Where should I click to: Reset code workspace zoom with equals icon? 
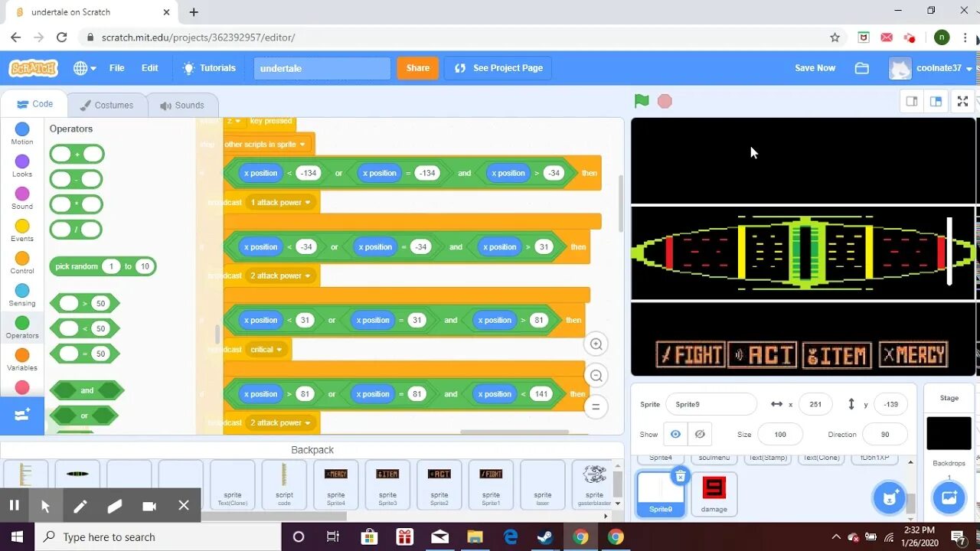tap(596, 406)
